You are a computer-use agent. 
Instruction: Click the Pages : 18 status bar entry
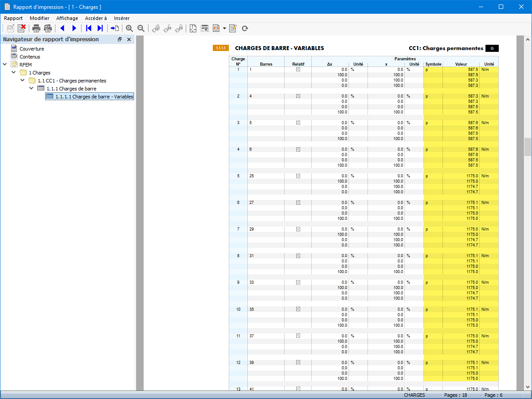pos(456,395)
